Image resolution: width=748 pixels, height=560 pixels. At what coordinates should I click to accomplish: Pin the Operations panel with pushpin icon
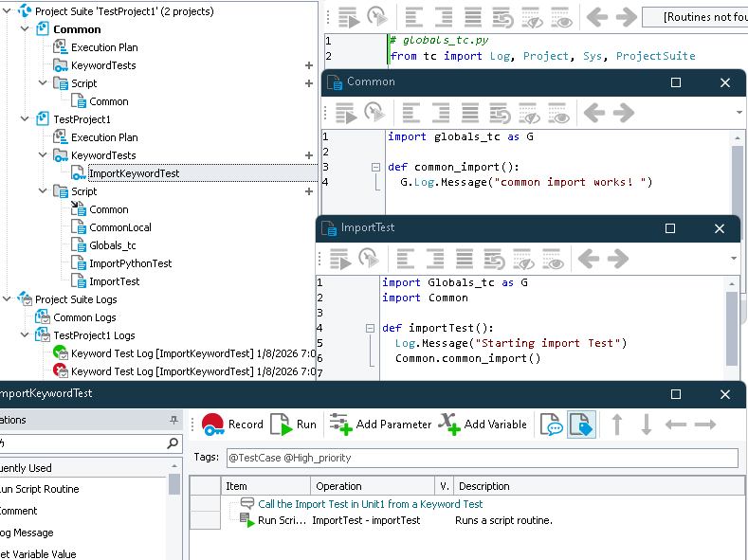pyautogui.click(x=173, y=420)
